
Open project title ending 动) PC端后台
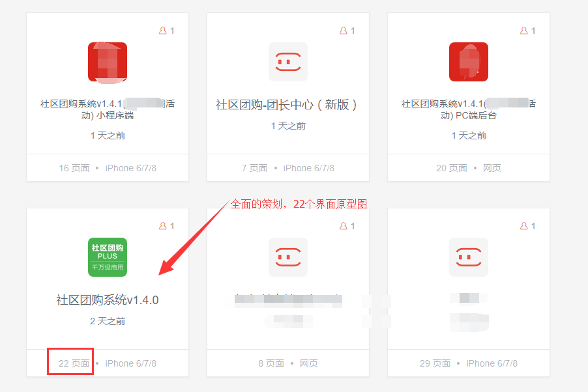point(469,109)
